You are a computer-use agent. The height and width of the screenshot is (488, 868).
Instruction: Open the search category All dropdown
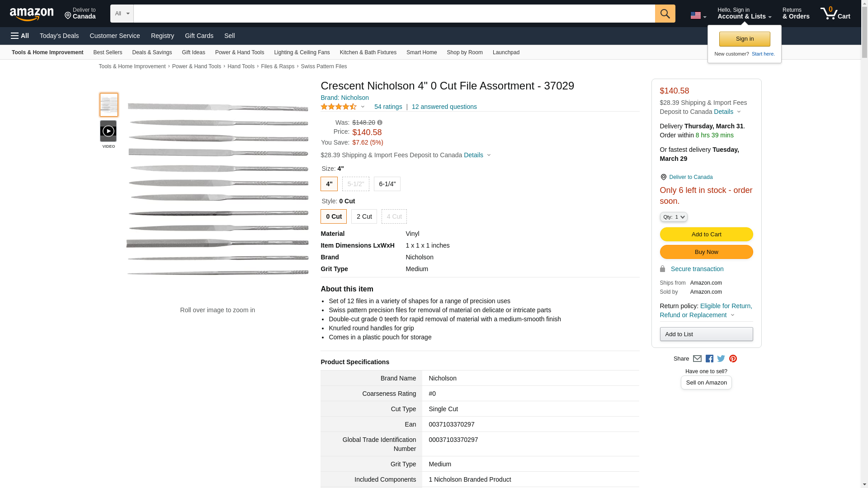point(122,14)
